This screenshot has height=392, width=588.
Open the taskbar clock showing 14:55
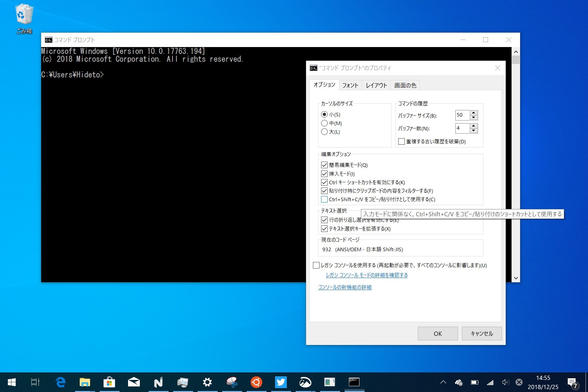543,382
